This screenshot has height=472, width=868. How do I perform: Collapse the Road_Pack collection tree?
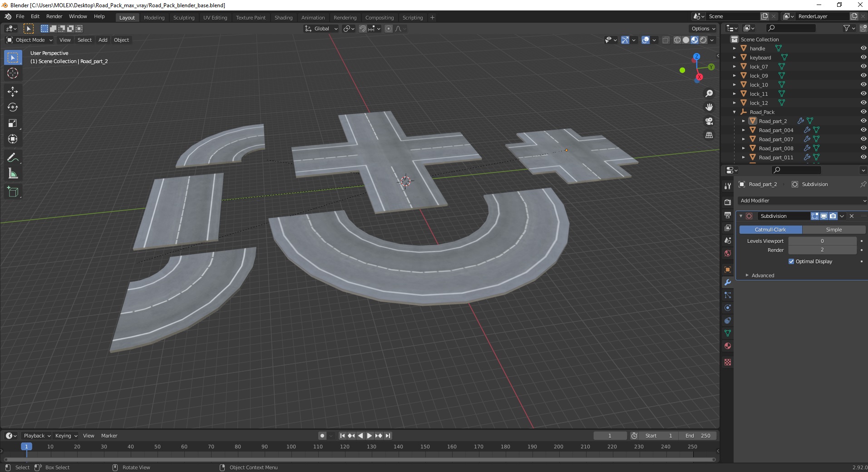(x=735, y=112)
